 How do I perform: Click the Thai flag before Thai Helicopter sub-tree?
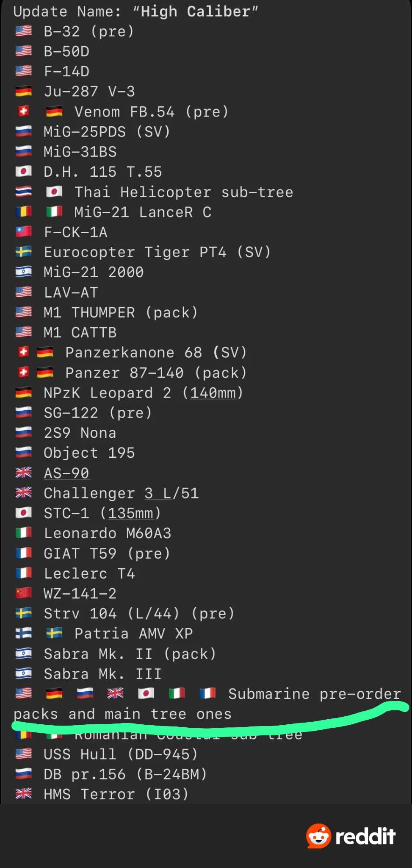point(24,192)
